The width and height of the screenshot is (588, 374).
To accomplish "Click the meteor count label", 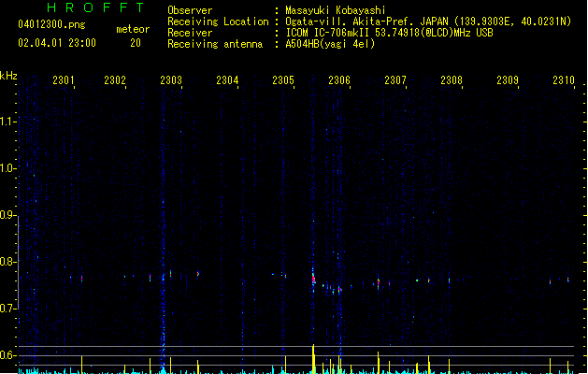I will click(x=133, y=29).
